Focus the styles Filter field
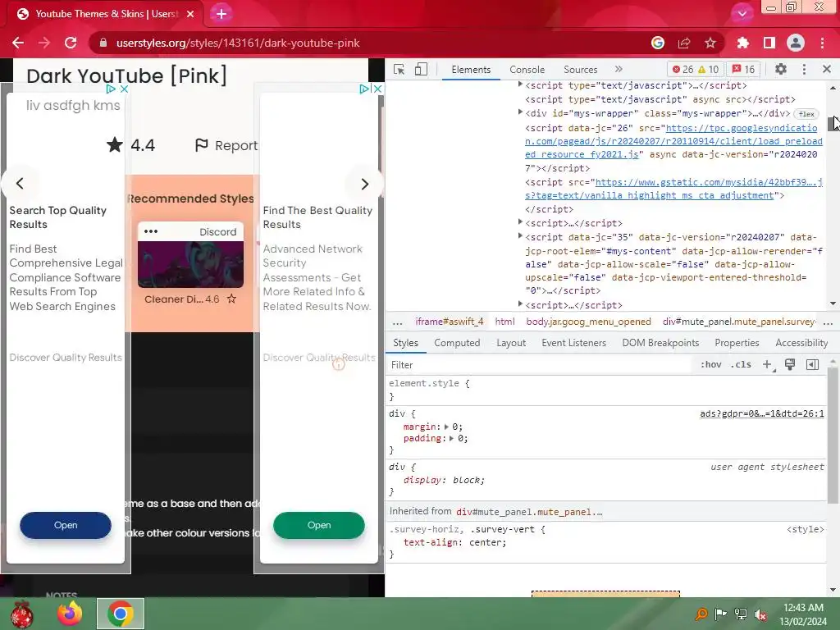 [538, 365]
